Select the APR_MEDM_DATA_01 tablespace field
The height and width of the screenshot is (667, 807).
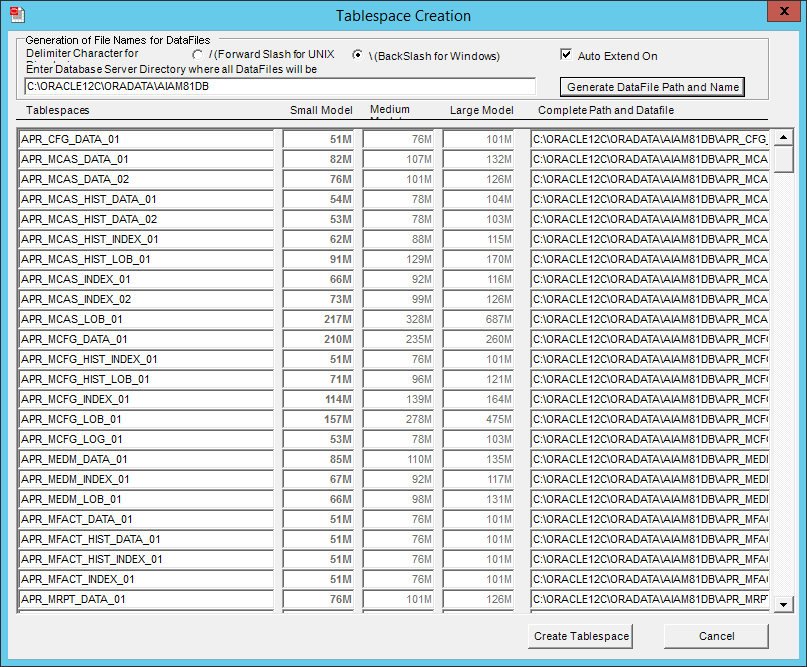(x=146, y=460)
